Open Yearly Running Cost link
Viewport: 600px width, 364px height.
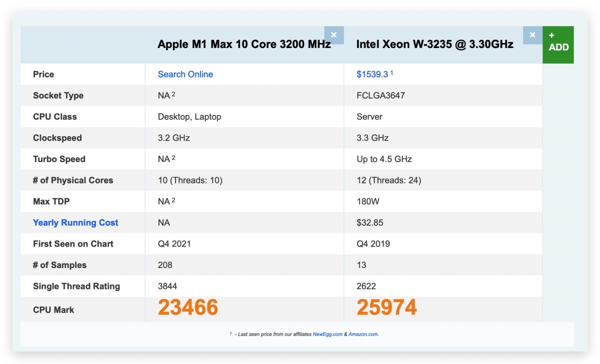coord(75,222)
